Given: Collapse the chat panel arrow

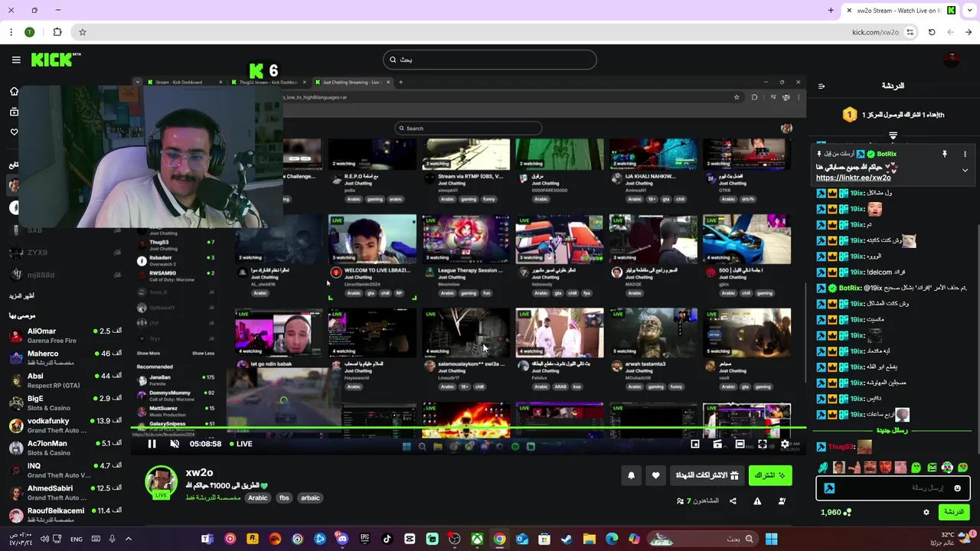Looking at the screenshot, I should click(x=822, y=86).
